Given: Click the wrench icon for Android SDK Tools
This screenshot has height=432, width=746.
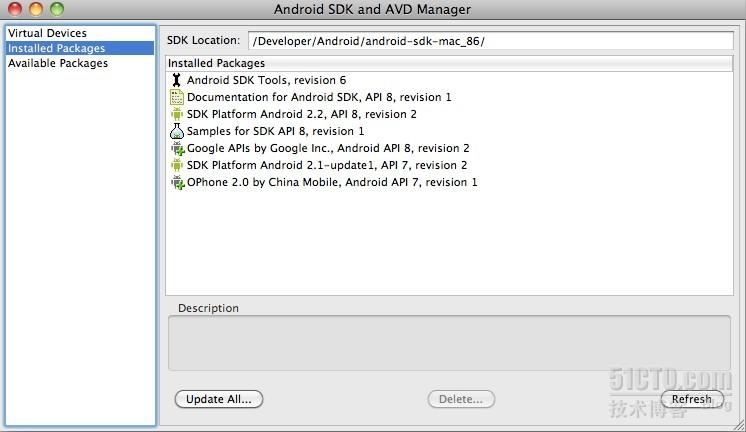Looking at the screenshot, I should pyautogui.click(x=177, y=80).
